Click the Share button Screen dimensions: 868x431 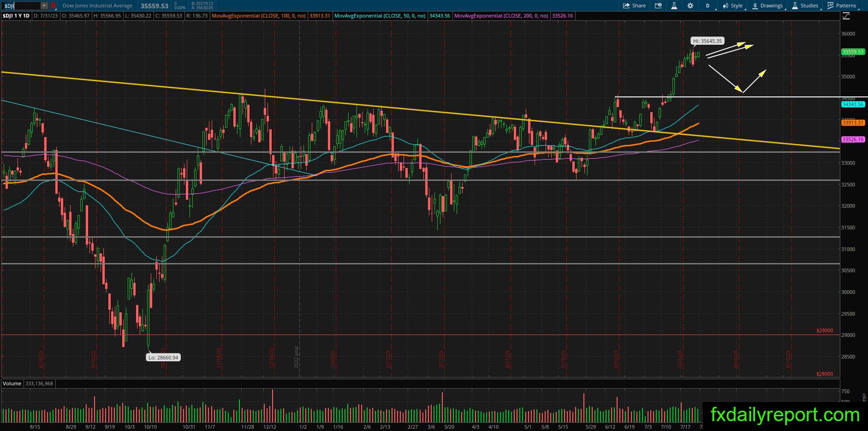pos(634,6)
